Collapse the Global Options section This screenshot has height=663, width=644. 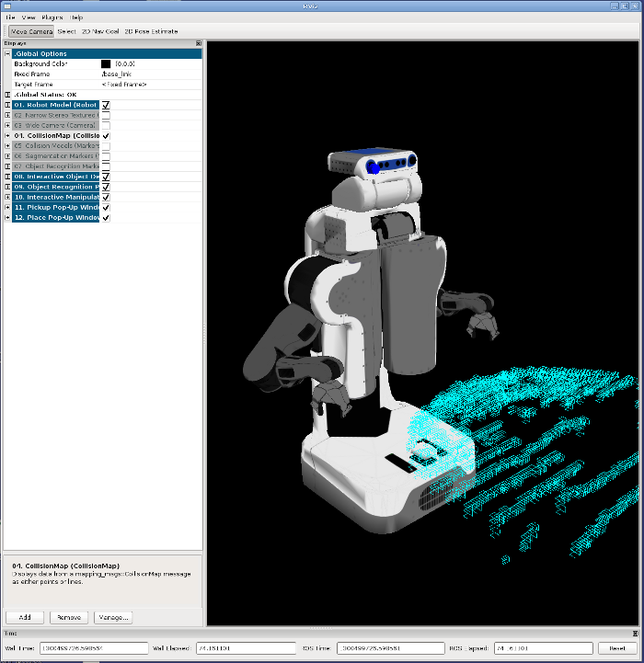7,54
